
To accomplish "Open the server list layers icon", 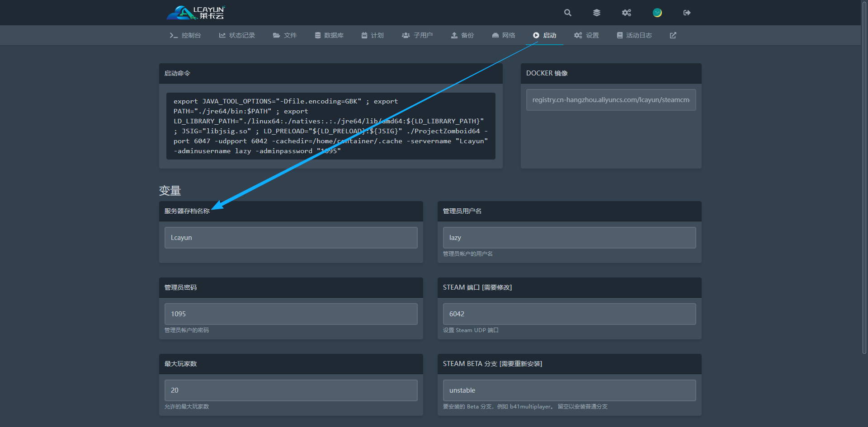I will [x=597, y=13].
